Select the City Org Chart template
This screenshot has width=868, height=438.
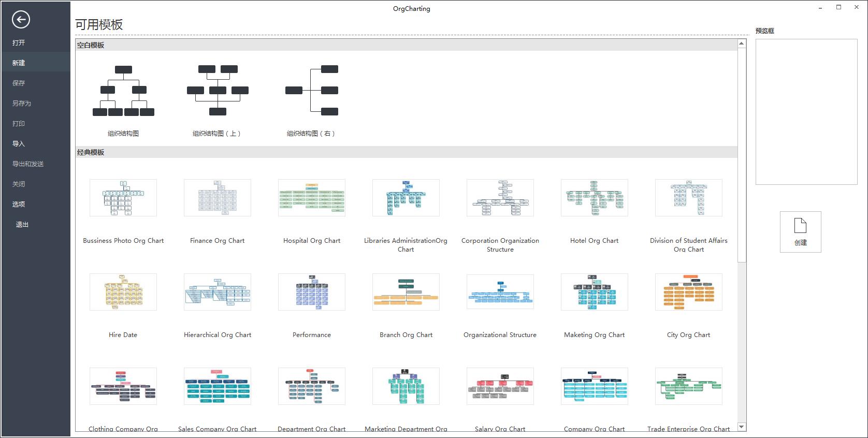tap(689, 292)
